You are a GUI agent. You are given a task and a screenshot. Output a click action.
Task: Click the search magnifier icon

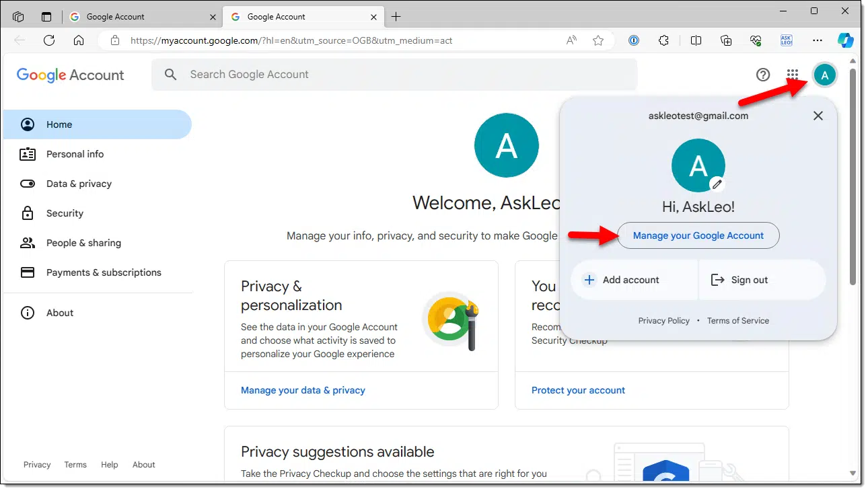coord(171,75)
